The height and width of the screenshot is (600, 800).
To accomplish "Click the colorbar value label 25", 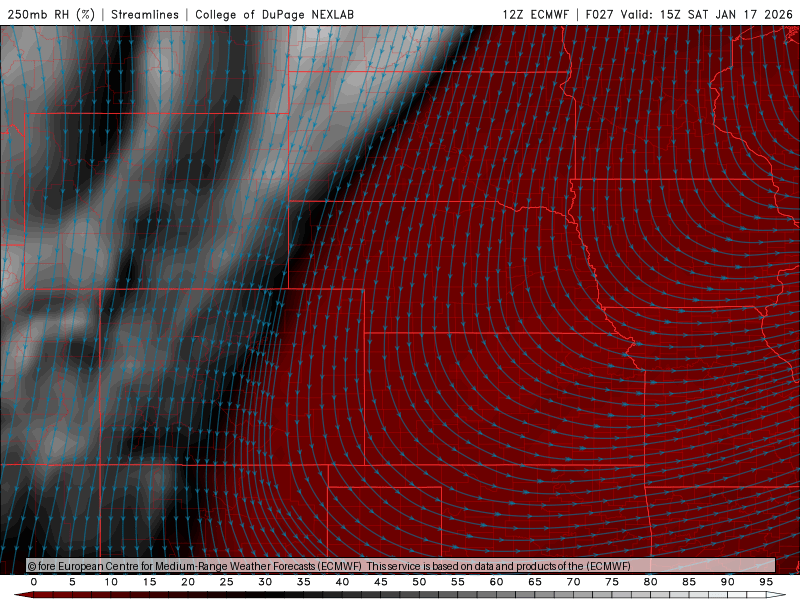I will point(227,582).
